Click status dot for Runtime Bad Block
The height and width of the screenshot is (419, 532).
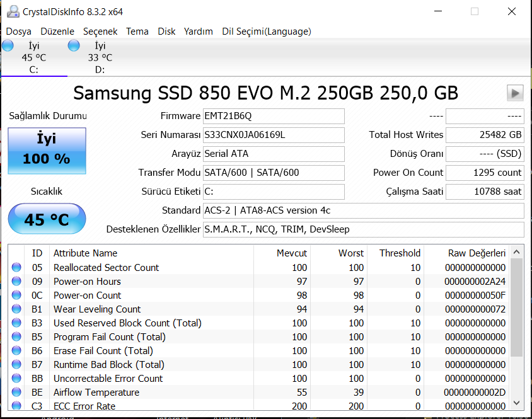16,364
